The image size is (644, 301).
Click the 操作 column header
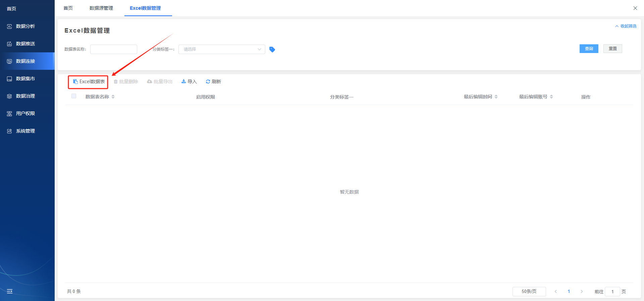[x=586, y=97]
